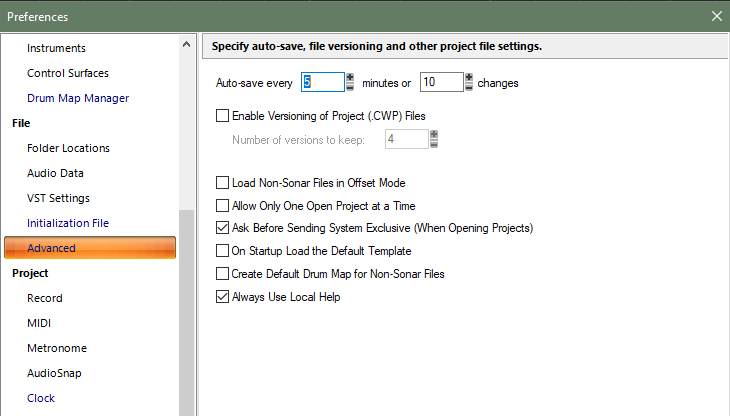Image resolution: width=730 pixels, height=416 pixels.
Task: Uncheck Ask Before Sending System Exclusive
Action: (x=223, y=228)
